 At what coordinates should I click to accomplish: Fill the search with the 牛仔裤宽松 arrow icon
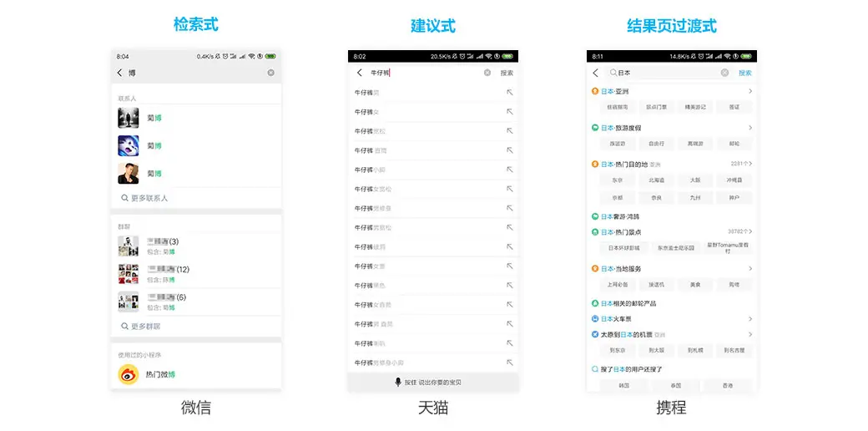point(510,131)
